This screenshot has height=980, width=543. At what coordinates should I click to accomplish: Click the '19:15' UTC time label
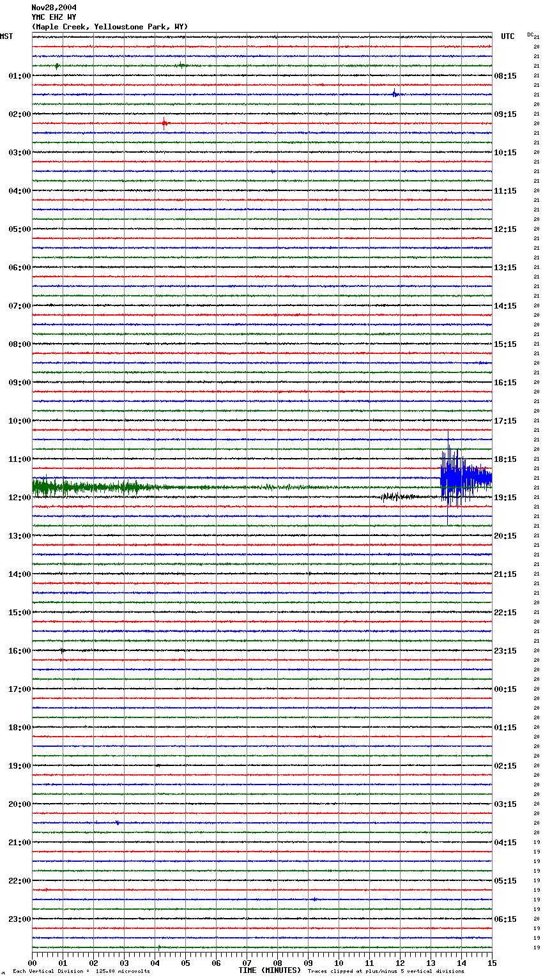[x=505, y=498]
